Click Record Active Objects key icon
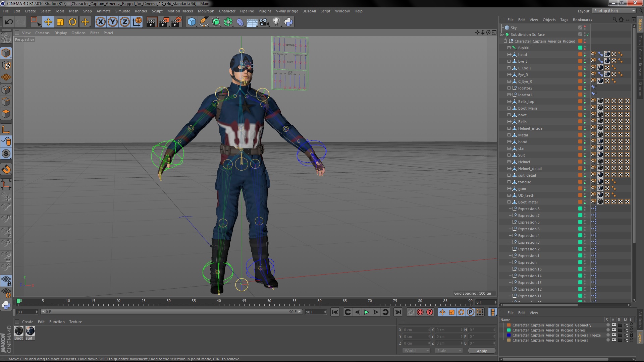The image size is (644, 362). tap(411, 312)
